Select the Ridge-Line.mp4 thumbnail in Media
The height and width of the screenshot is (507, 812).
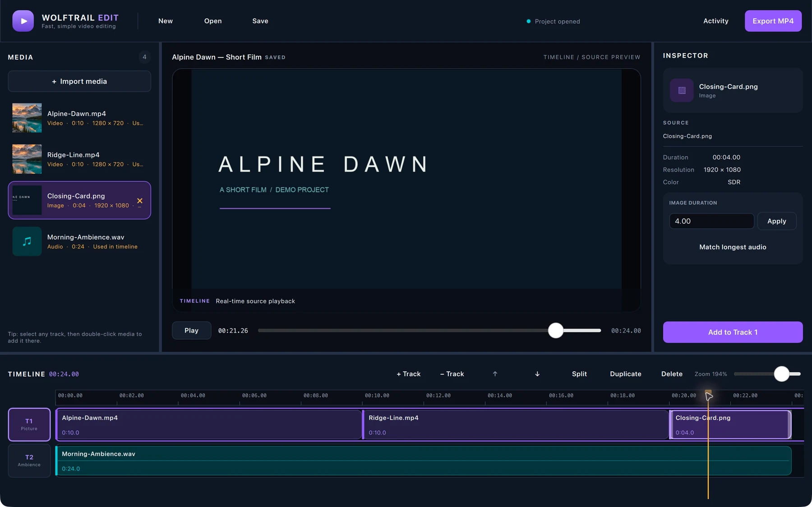[27, 159]
